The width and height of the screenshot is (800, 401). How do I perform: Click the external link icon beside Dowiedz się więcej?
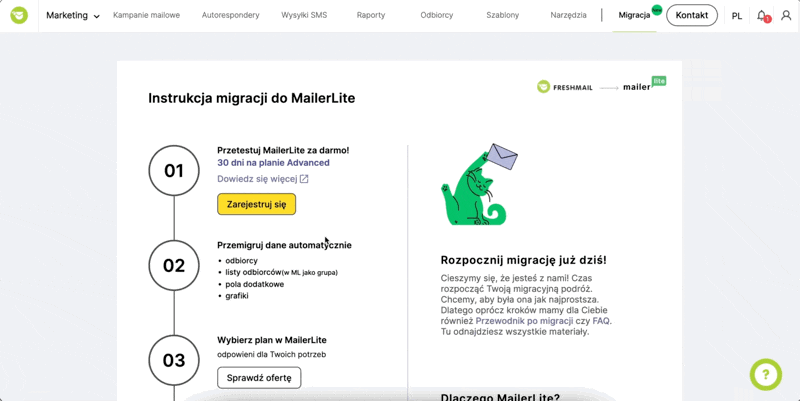coord(304,179)
